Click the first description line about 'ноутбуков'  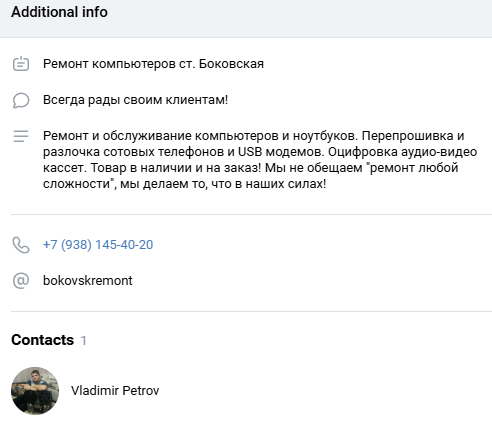[254, 136]
